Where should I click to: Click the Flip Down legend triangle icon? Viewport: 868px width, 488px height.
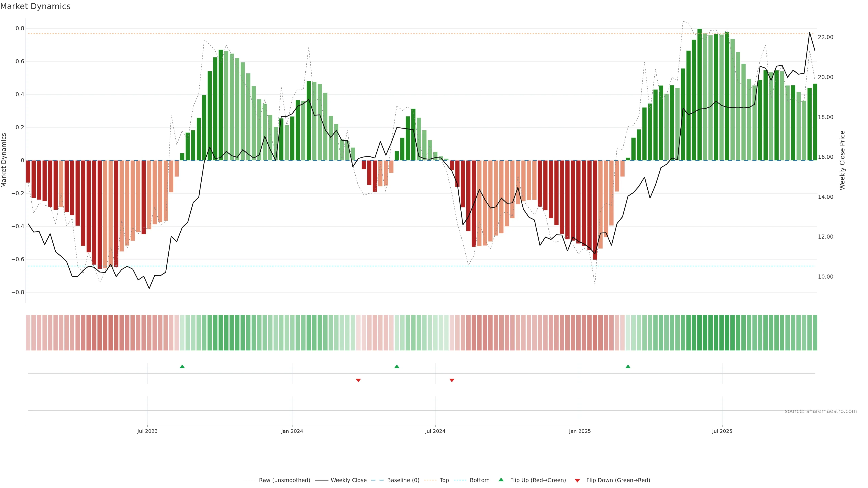(x=577, y=480)
